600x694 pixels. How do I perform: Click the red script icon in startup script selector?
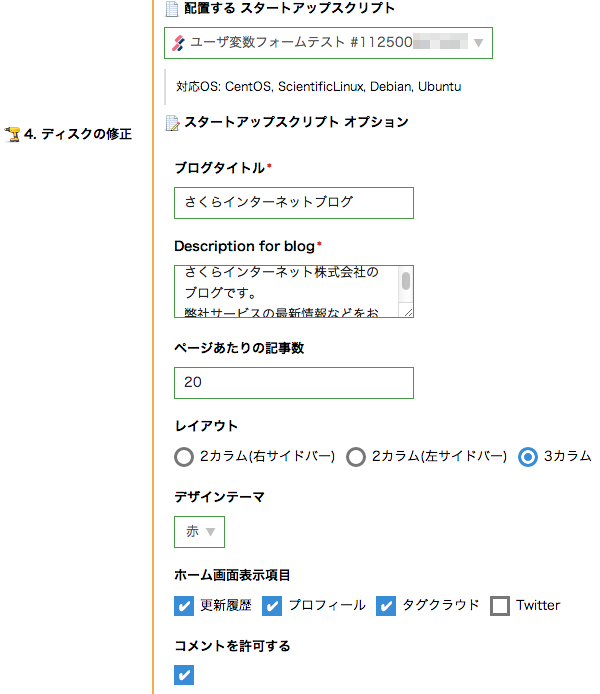coord(178,43)
